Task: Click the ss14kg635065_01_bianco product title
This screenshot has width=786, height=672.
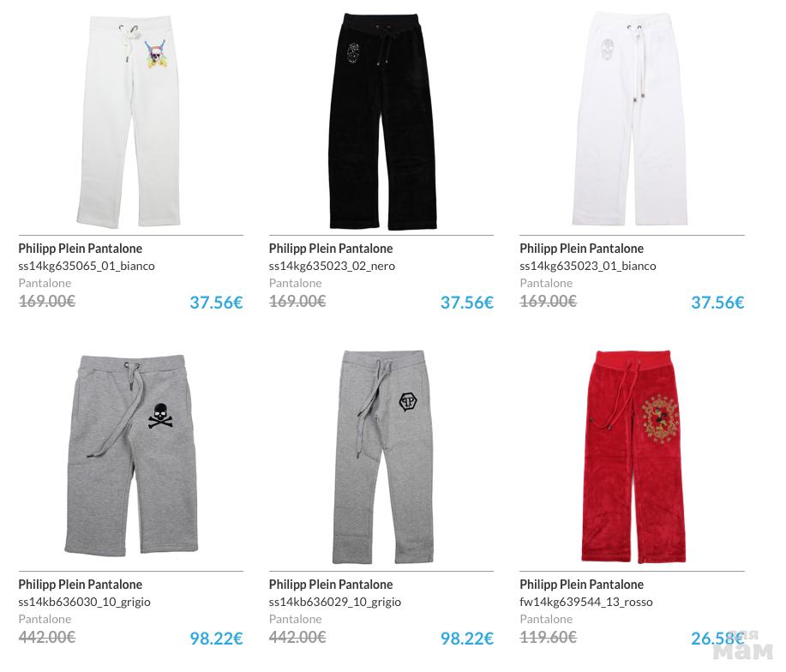Action: [81, 249]
